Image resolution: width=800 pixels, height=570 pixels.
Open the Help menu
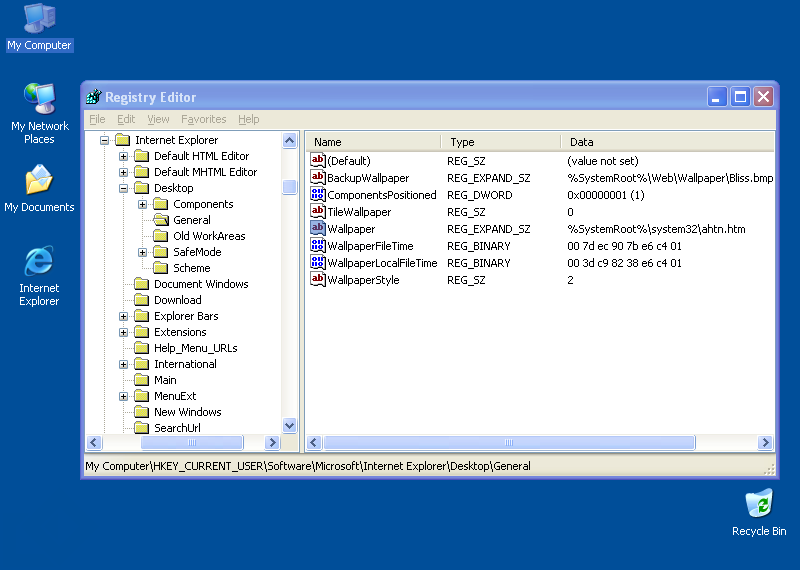248,119
